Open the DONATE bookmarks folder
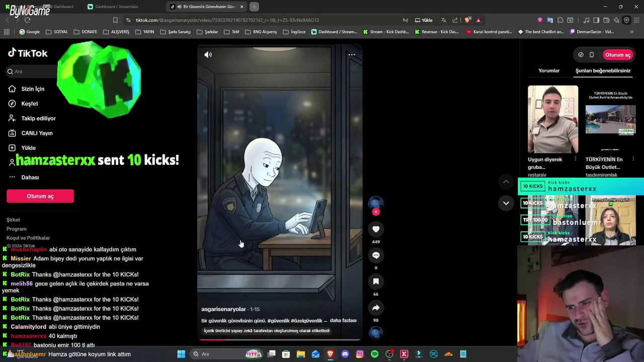Screen dimensions: 644x362 (85, 32)
